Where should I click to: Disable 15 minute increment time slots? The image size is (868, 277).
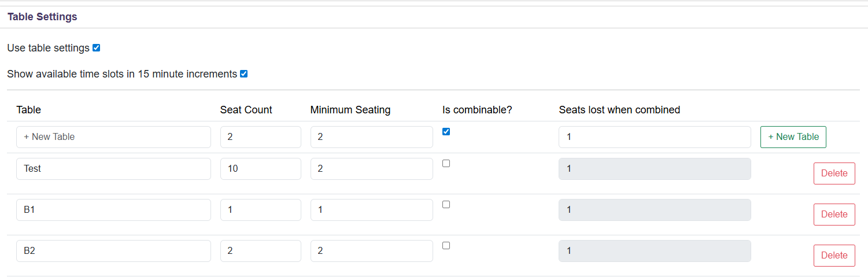coord(244,74)
